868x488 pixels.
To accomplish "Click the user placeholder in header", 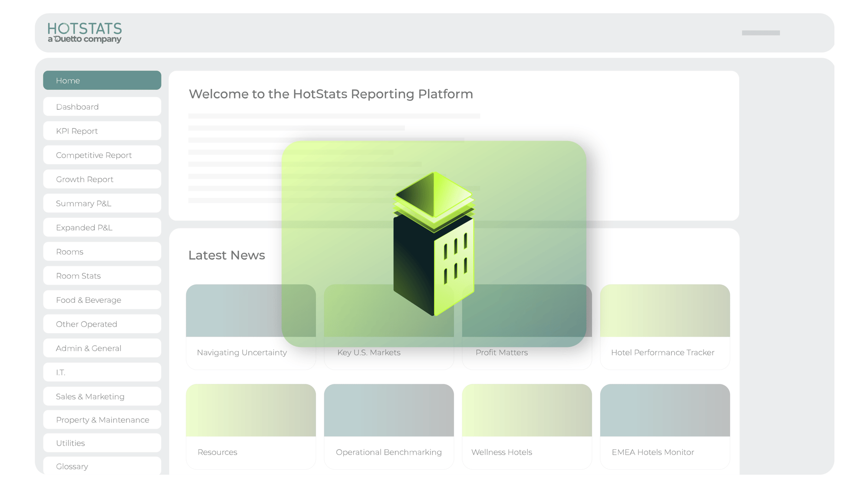I will click(760, 33).
